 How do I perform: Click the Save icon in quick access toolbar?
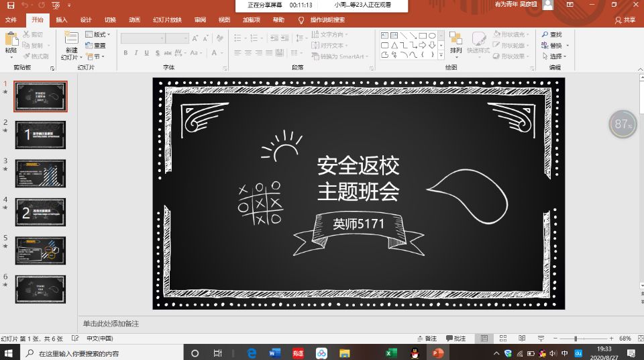(10, 5)
